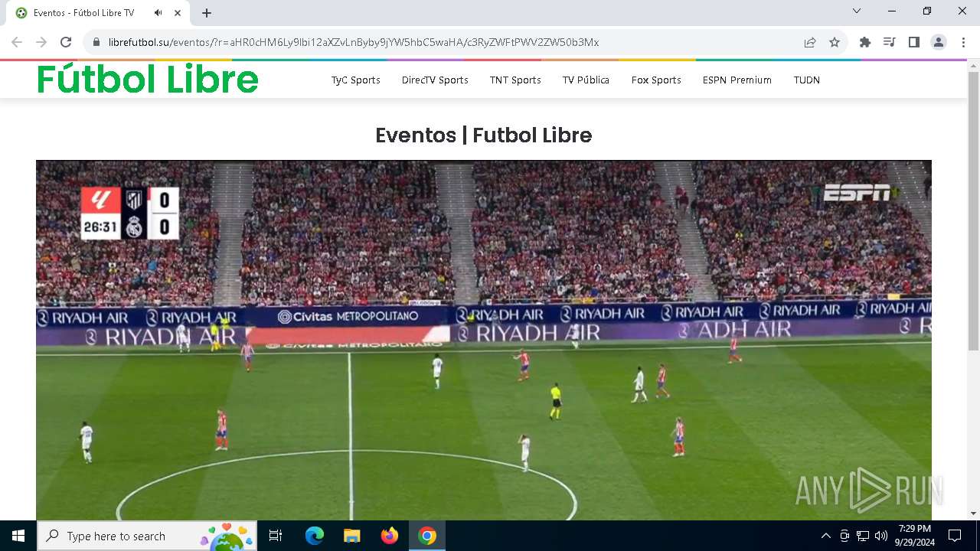Expand the tab search chevron
This screenshot has height=551, width=980.
(x=857, y=11)
